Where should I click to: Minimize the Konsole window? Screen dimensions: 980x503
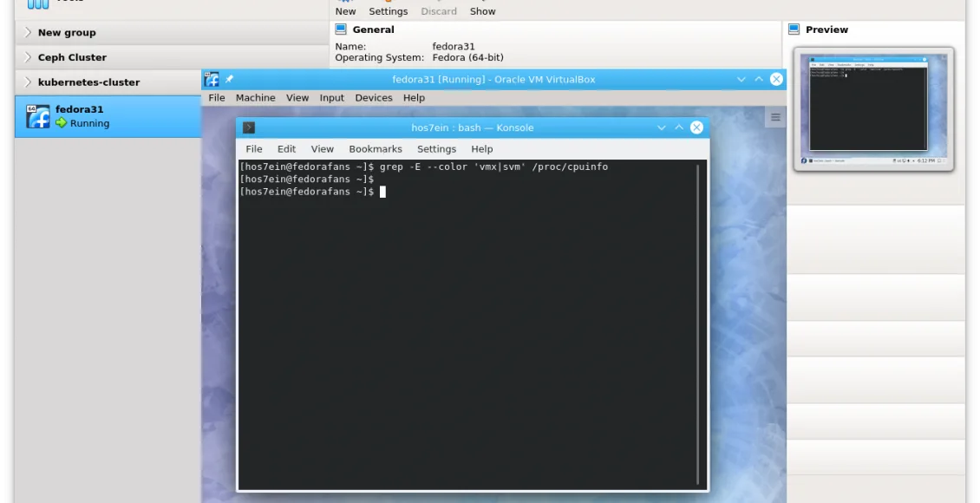(x=661, y=127)
